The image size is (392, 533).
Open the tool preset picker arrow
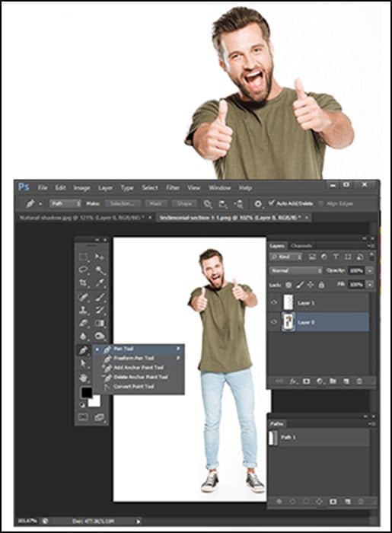pos(40,204)
